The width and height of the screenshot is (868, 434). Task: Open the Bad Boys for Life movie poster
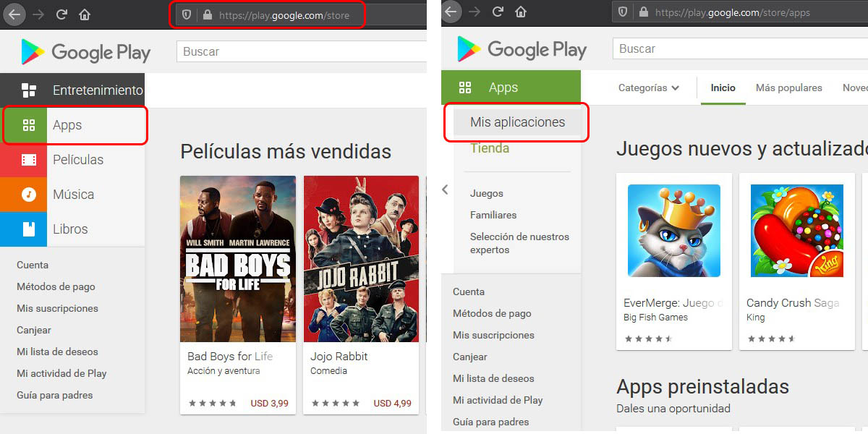(238, 259)
